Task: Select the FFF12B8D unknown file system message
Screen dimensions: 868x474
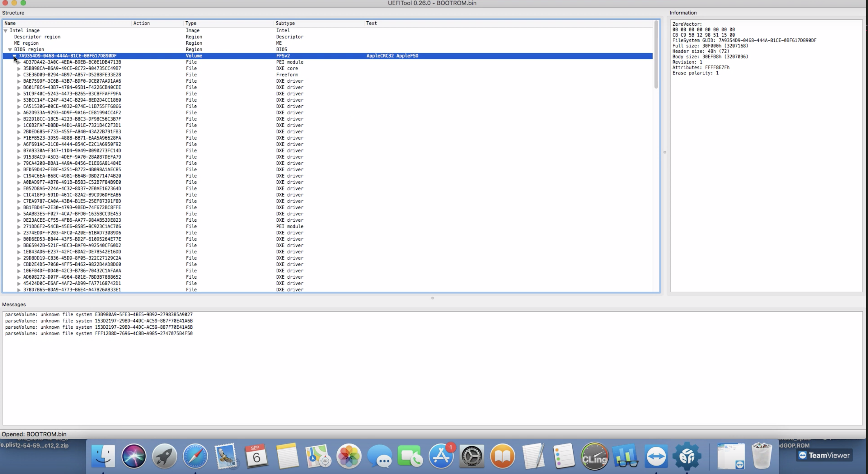Action: click(99, 334)
